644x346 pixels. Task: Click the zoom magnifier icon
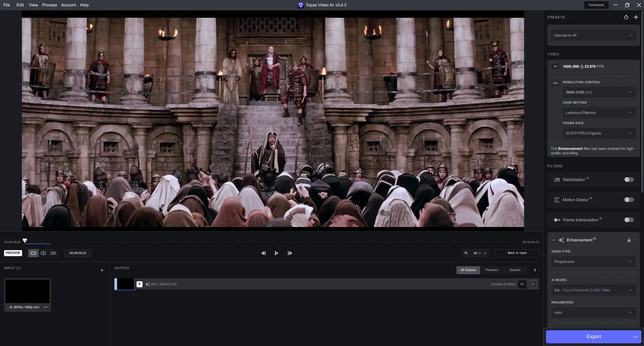466,253
